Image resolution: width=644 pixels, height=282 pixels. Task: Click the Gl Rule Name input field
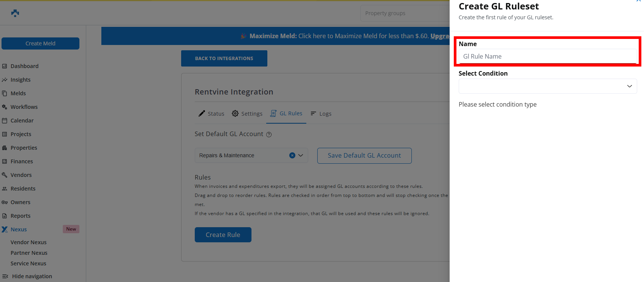click(x=548, y=56)
